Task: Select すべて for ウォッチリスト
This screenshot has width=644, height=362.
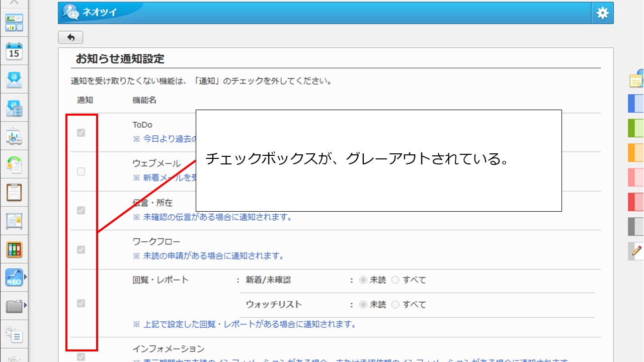Action: (395, 305)
